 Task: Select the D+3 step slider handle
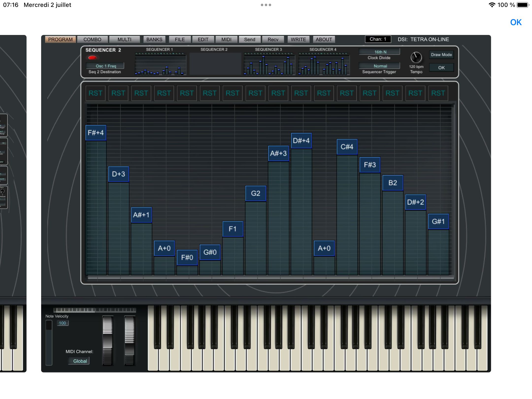point(118,174)
